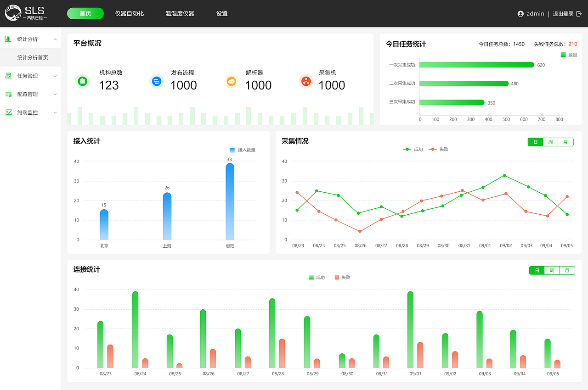This screenshot has width=588, height=390.
Task: Click the 今日任务统计 heading
Action: coord(406,44)
